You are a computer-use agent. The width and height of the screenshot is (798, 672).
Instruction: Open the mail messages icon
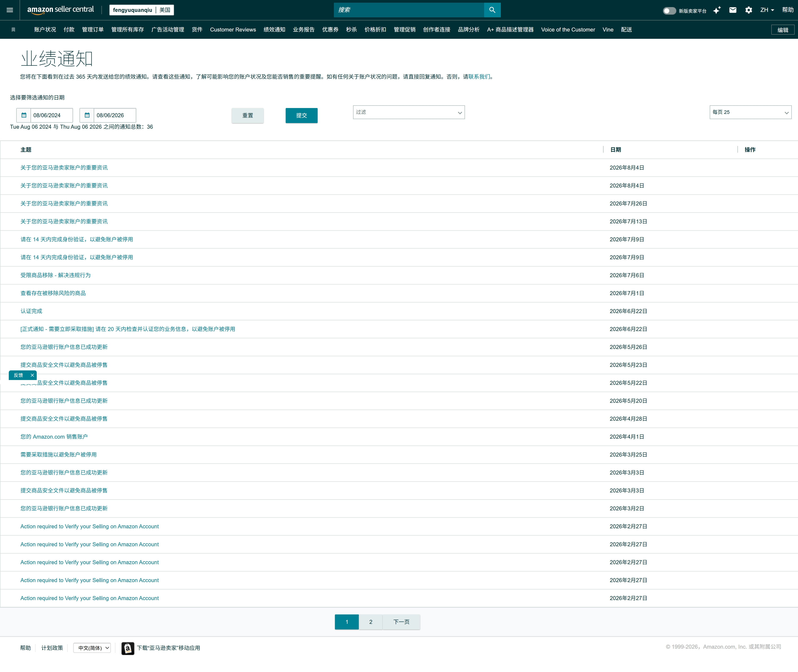[x=732, y=10]
